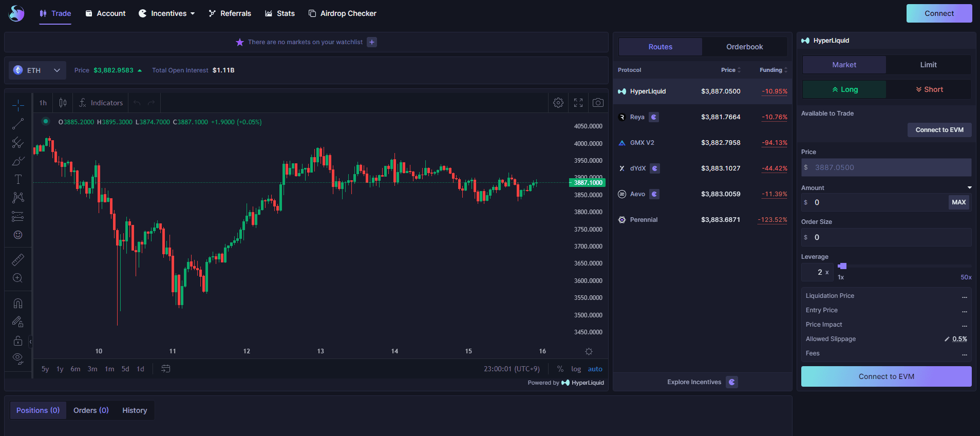Image resolution: width=980 pixels, height=436 pixels.
Task: Click the chart redo arrow
Action: (x=152, y=103)
